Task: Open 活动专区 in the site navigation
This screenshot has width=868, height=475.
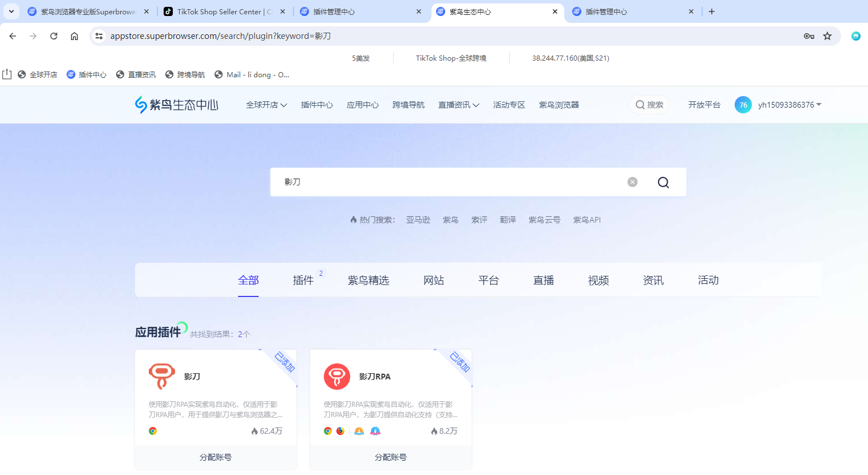Action: click(509, 105)
